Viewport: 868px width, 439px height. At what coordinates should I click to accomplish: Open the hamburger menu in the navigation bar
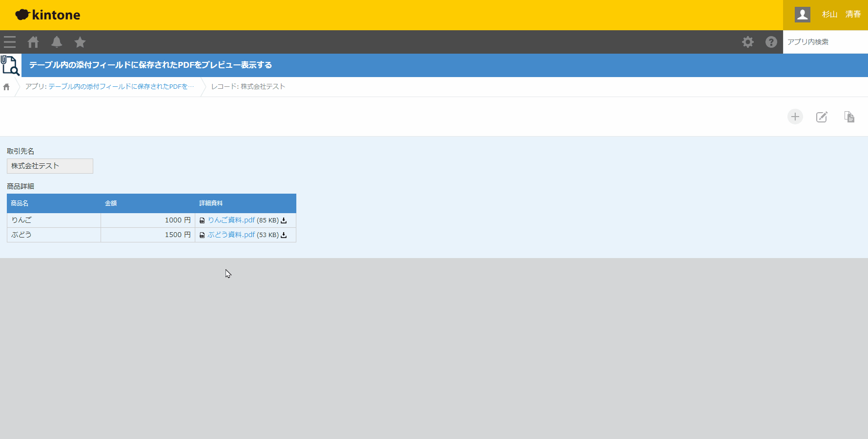(10, 42)
